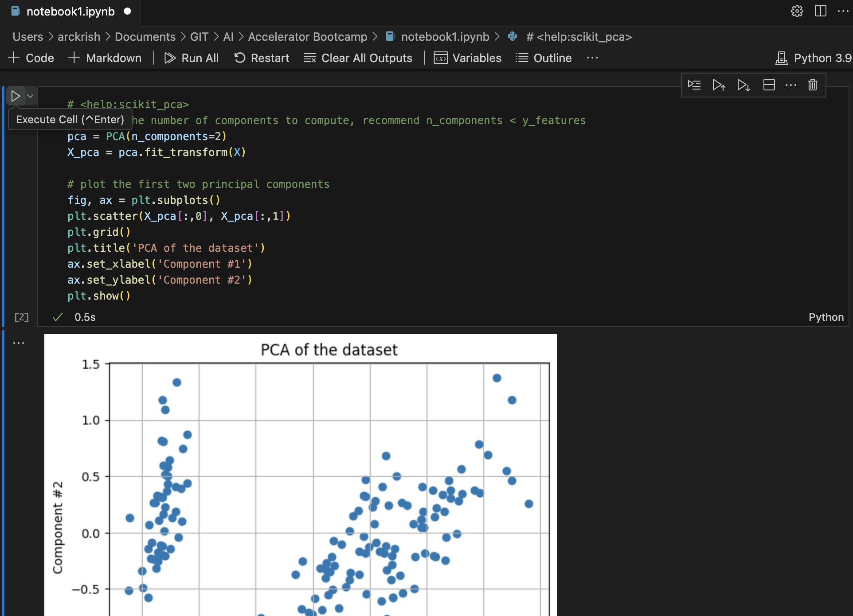Screen dimensions: 853x616
Task: Click the success checkmark beside 0.5s
Action: pyautogui.click(x=58, y=317)
